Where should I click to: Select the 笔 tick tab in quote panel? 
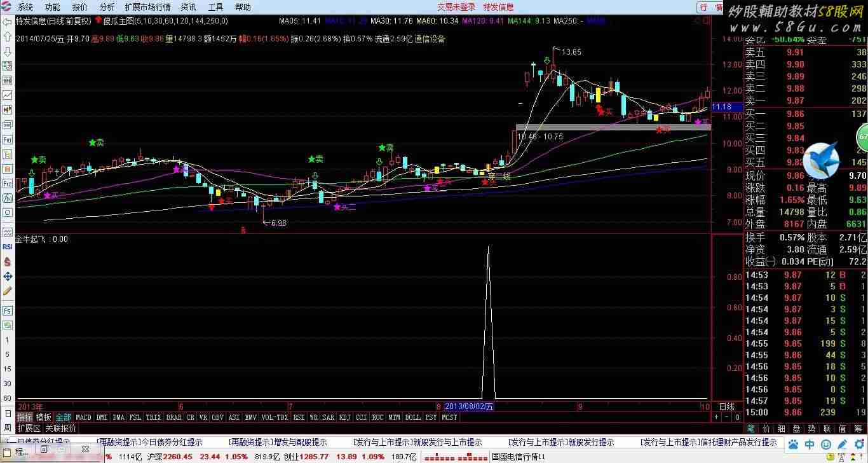point(751,428)
